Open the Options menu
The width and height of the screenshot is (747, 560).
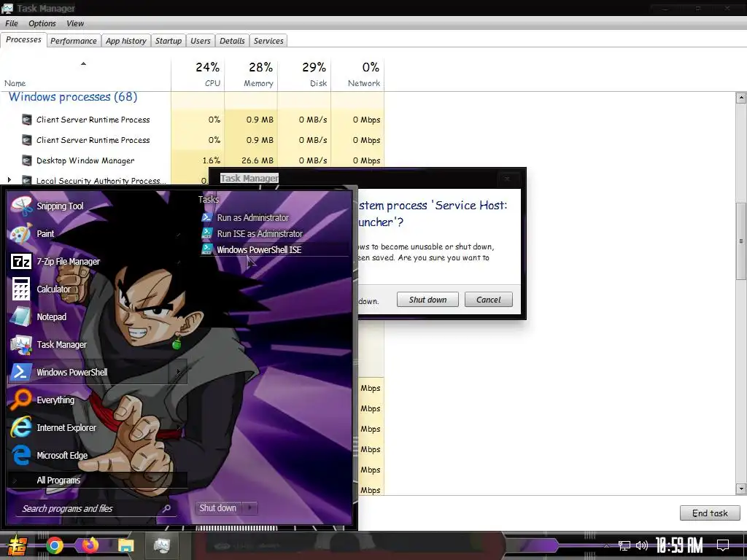tap(42, 23)
